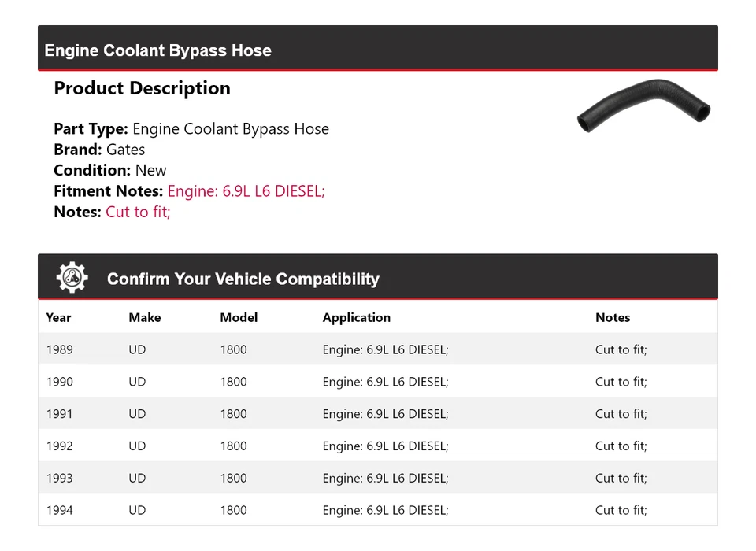
Task: Click the Confirm Your Vehicle Compatibility heading
Action: [x=243, y=279]
